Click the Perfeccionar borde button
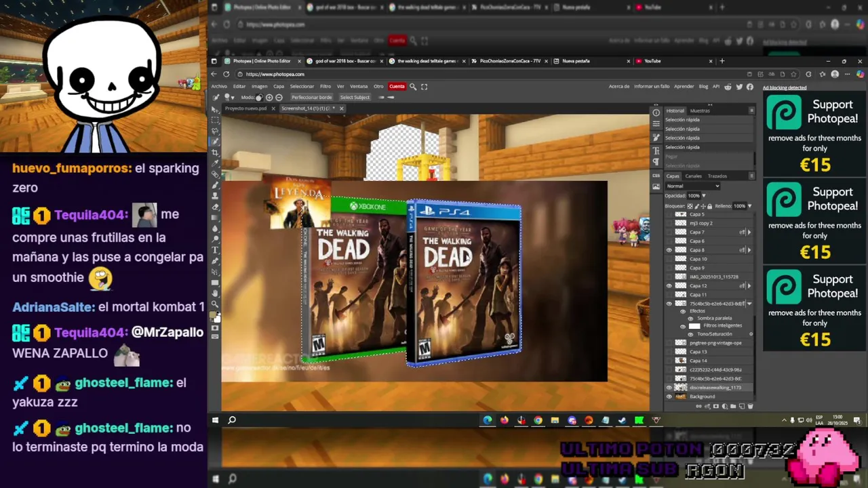Image resolution: width=868 pixels, height=488 pixels. [312, 98]
